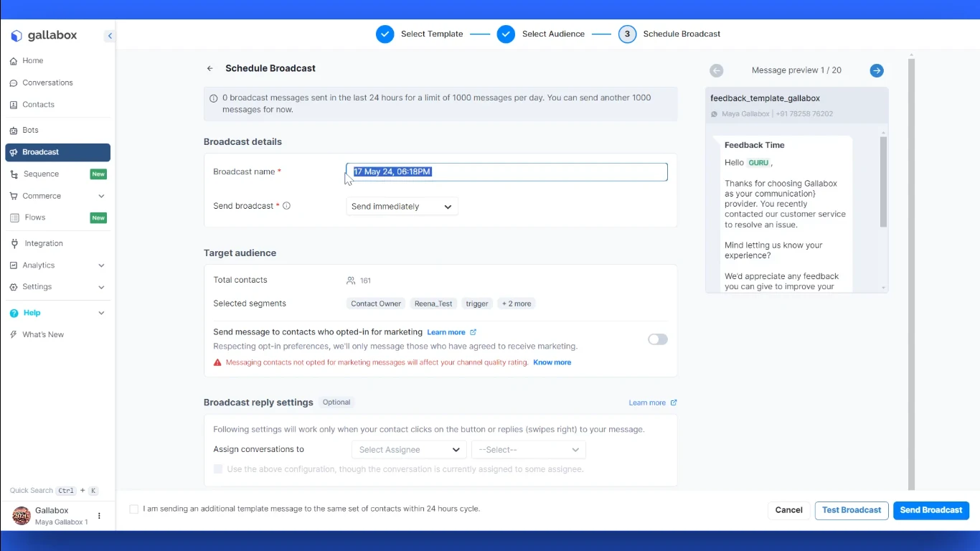
Task: Open the opt-in Learn more link
Action: pos(447,332)
